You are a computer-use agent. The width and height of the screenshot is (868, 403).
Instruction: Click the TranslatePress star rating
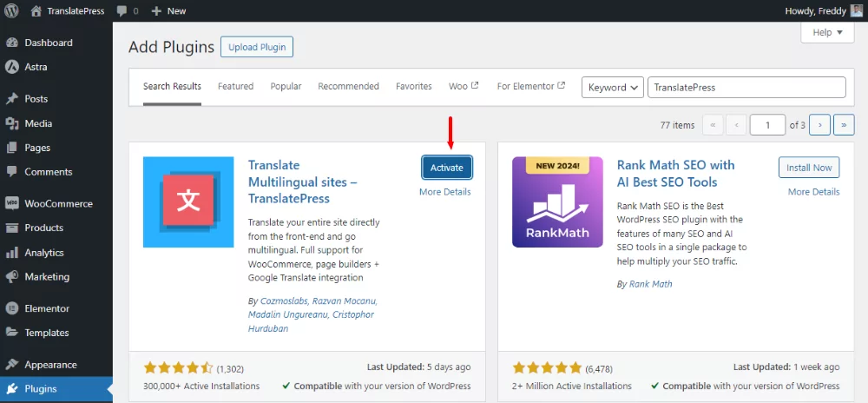(x=178, y=368)
